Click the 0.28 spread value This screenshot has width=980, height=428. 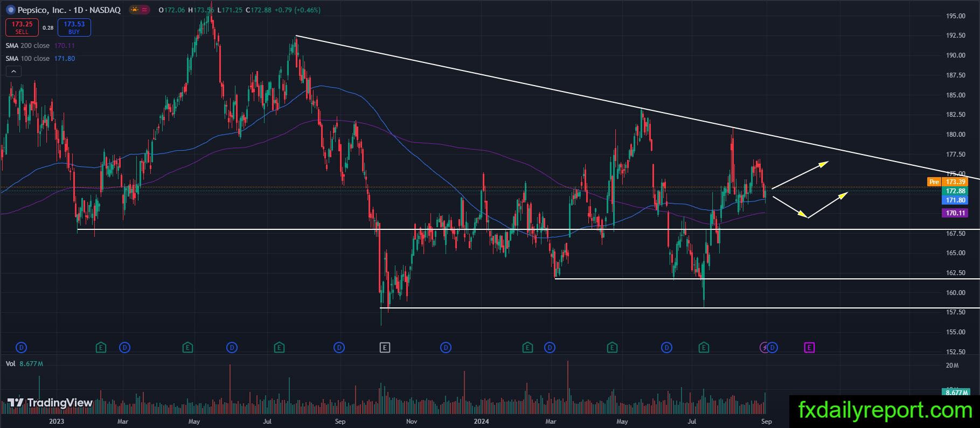click(48, 27)
